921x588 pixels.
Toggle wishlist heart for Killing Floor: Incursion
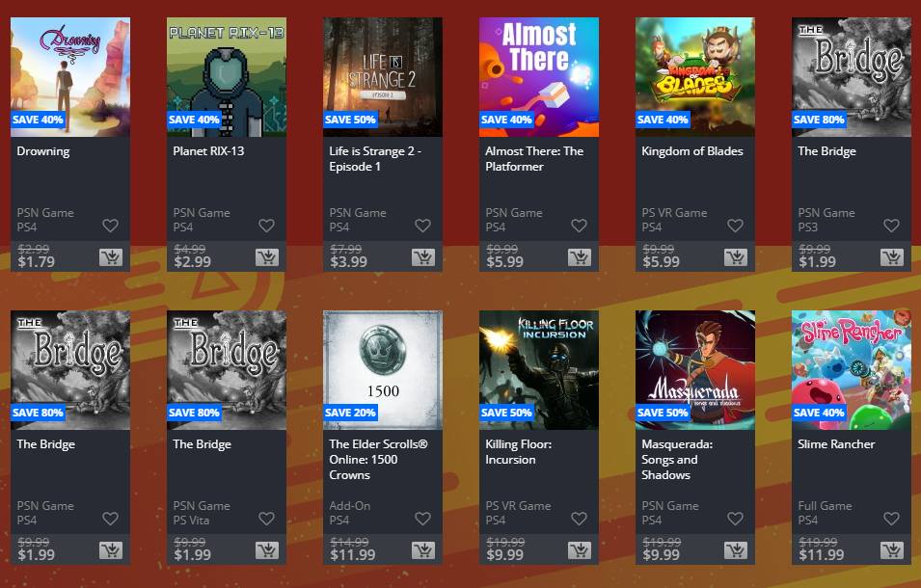pos(580,519)
